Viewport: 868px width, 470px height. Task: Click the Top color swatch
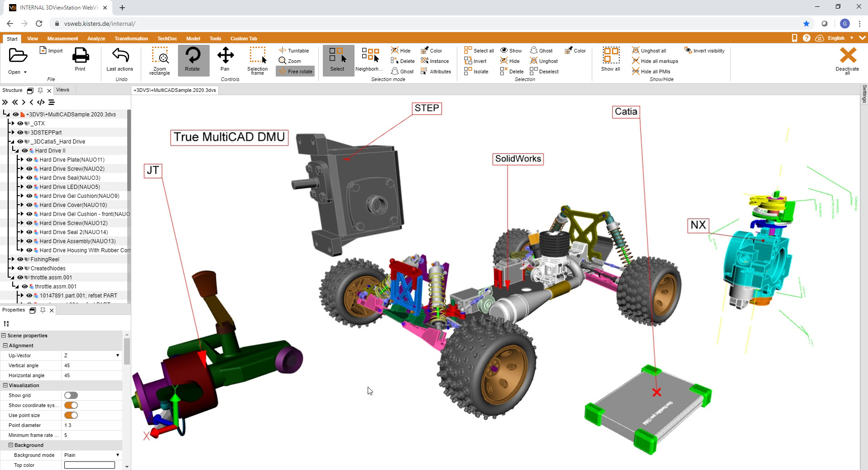pyautogui.click(x=90, y=465)
